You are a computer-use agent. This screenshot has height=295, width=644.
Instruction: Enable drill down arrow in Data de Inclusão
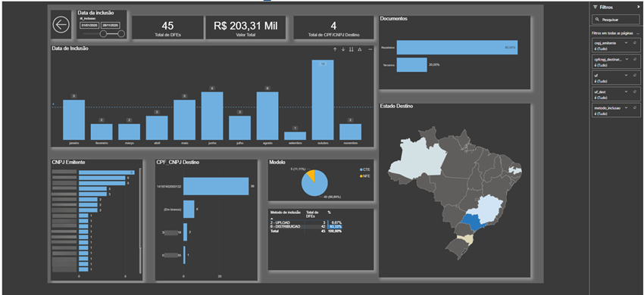[343, 49]
